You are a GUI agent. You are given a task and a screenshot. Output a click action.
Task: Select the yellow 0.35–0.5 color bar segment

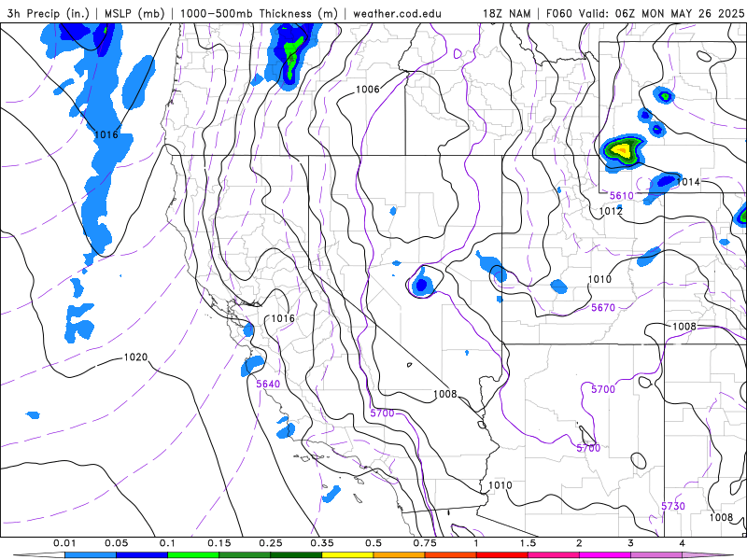(347, 555)
